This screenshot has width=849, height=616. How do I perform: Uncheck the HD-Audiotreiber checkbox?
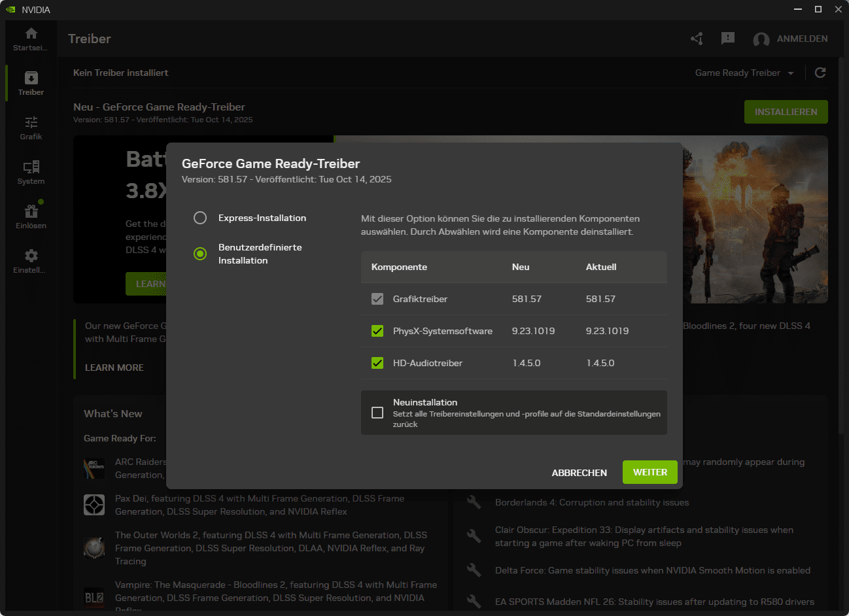(x=377, y=363)
